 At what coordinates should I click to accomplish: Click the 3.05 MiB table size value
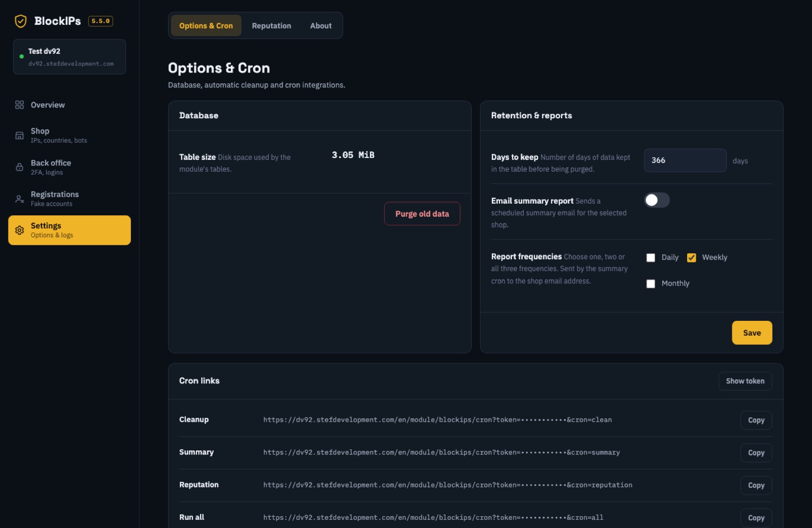click(353, 155)
